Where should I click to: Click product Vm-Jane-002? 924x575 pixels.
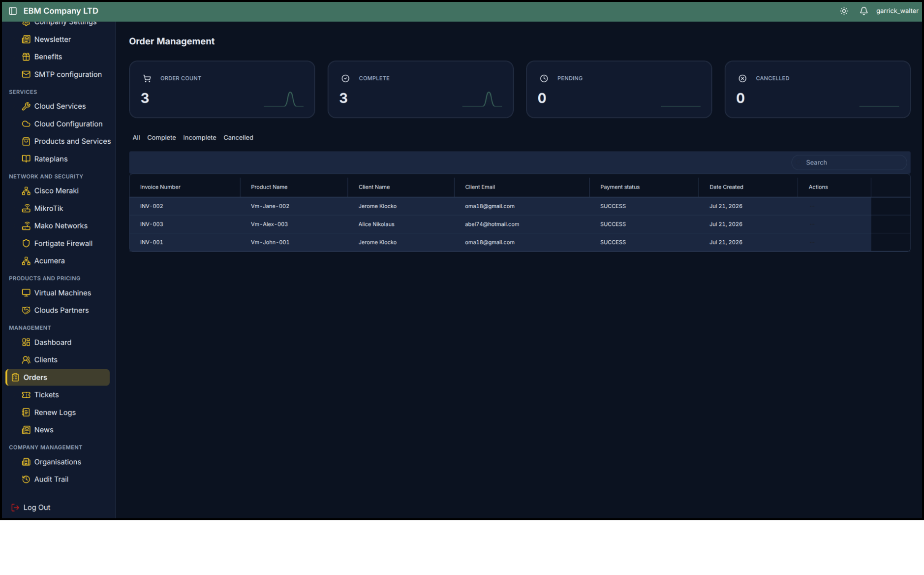click(270, 206)
